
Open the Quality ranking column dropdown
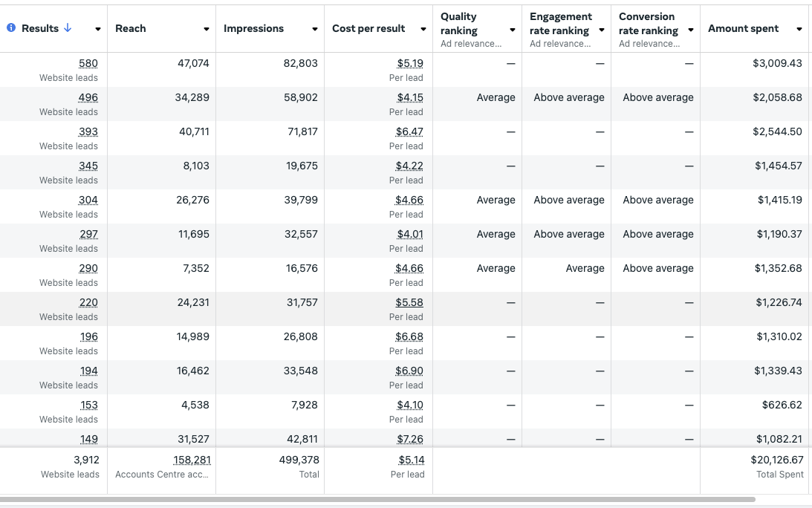point(512,30)
